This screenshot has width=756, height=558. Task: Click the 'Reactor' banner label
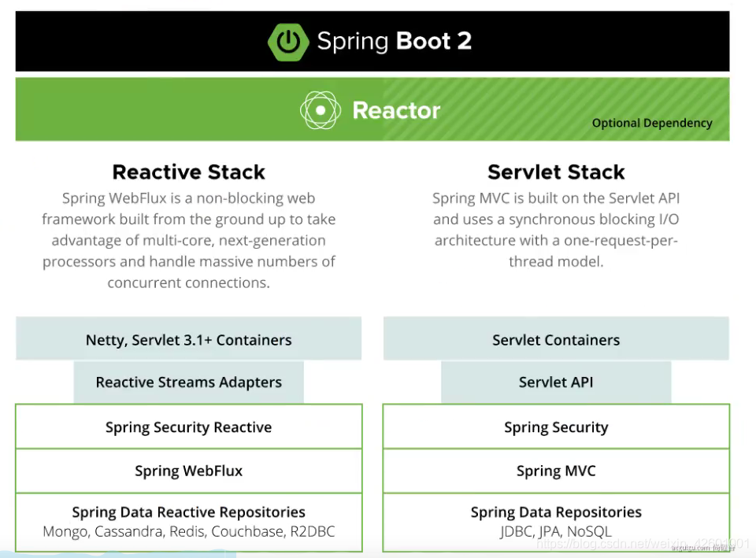(396, 110)
